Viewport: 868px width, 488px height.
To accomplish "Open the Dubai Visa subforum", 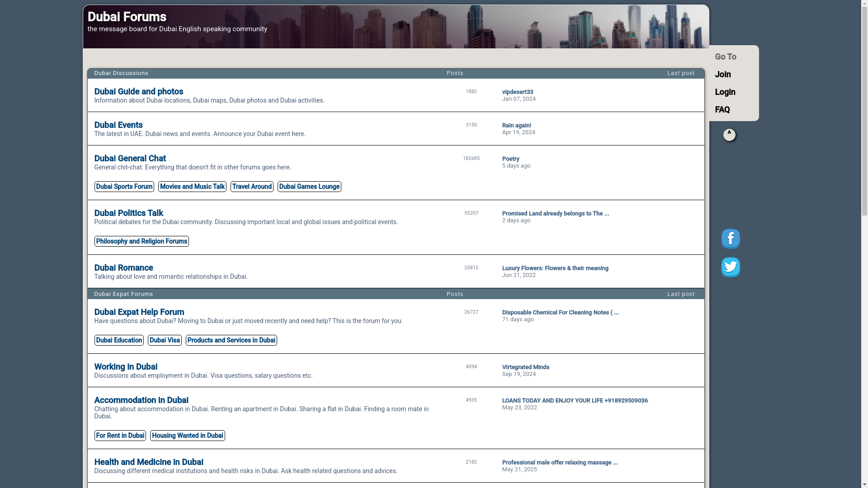I will tap(165, 340).
